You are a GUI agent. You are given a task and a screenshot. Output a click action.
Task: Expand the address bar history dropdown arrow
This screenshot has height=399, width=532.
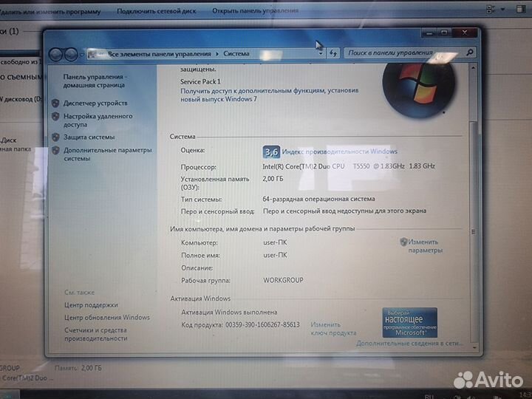coord(320,54)
